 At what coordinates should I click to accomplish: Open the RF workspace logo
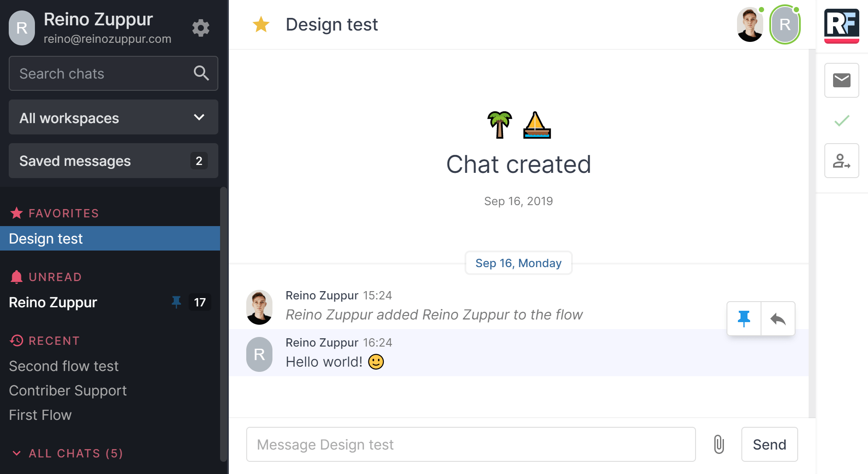(x=841, y=25)
